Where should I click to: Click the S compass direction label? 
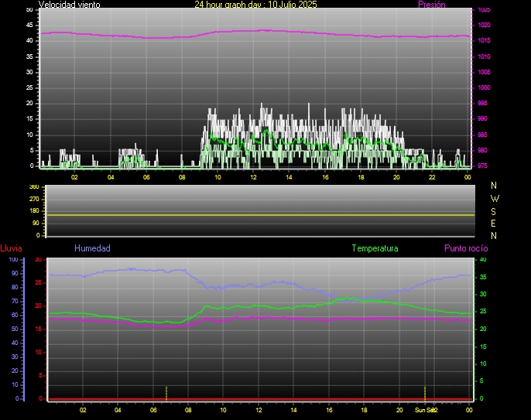coord(493,211)
